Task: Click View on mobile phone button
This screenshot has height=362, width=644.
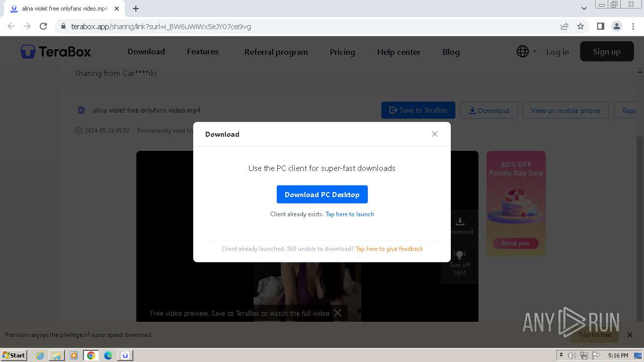Action: pos(566,110)
